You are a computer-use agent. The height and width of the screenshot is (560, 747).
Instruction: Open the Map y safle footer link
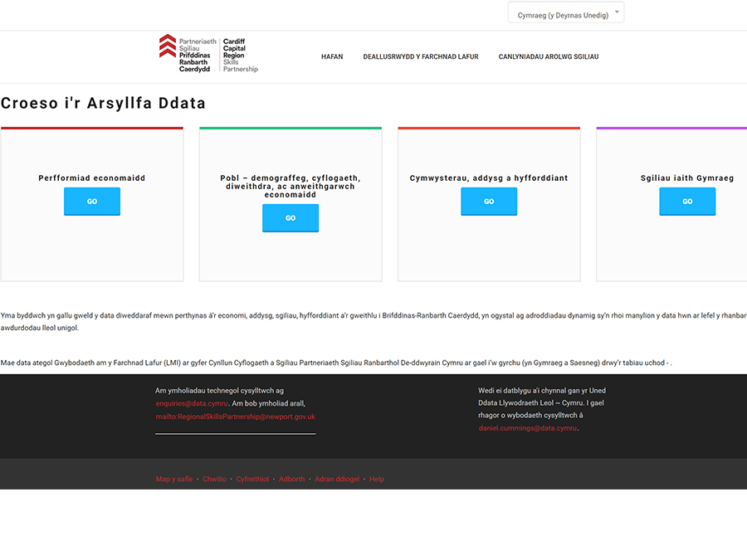pos(174,479)
